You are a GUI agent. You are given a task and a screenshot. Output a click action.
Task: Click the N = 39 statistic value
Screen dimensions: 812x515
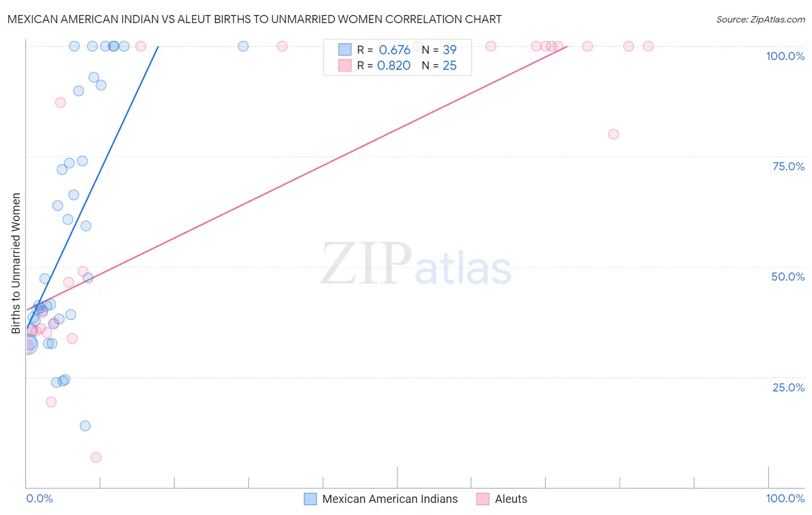click(x=439, y=50)
